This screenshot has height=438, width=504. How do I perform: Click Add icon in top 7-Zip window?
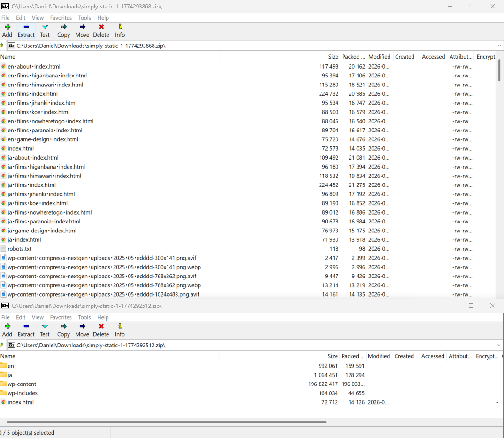pyautogui.click(x=8, y=27)
